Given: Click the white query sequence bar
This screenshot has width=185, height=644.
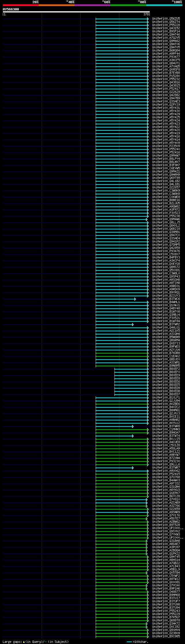Looking at the screenshot, I should click(x=76, y=12).
